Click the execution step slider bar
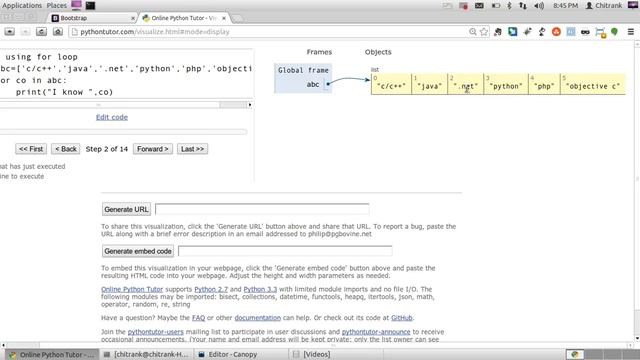Viewport: 640px width, 360px height. click(x=123, y=131)
